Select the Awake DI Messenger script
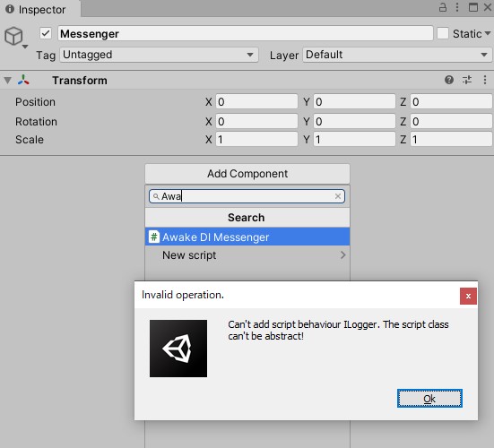494x448 pixels. pyautogui.click(x=247, y=237)
